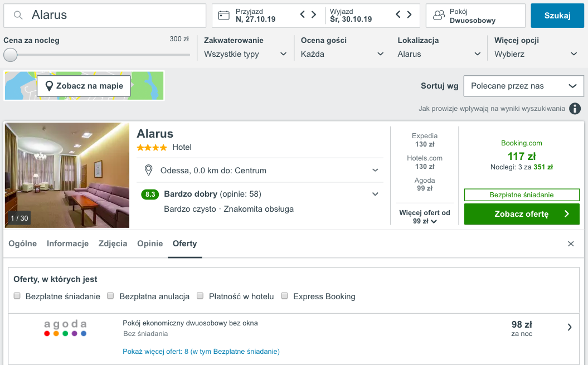Expand the Sortuj wg dropdown

point(523,86)
